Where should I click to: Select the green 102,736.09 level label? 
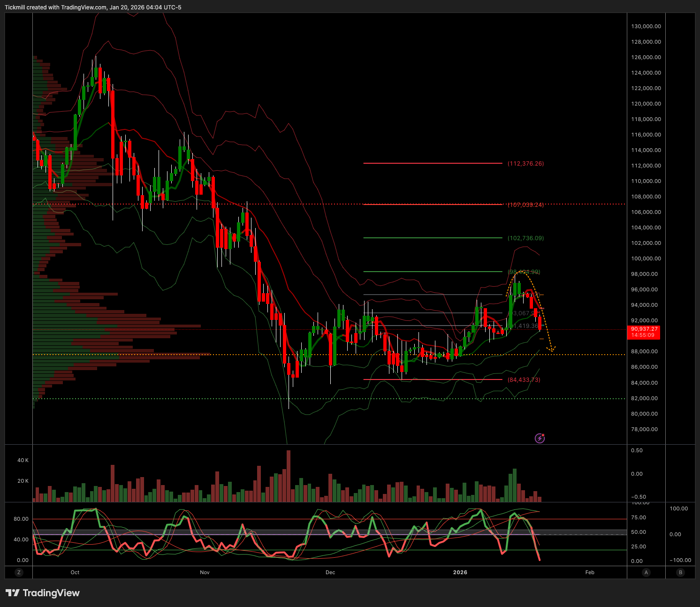click(525, 238)
